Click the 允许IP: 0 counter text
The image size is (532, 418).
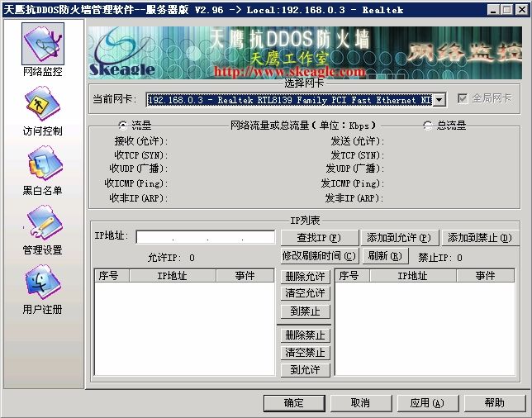171,258
